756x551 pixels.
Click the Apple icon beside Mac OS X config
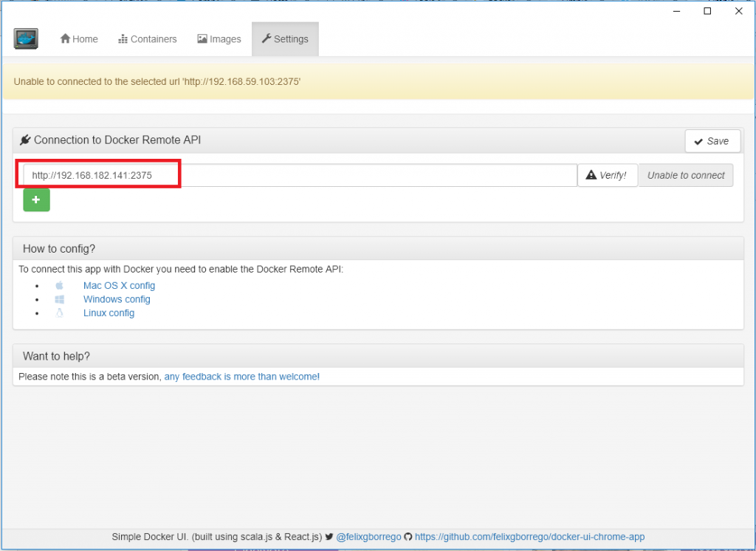coord(59,286)
